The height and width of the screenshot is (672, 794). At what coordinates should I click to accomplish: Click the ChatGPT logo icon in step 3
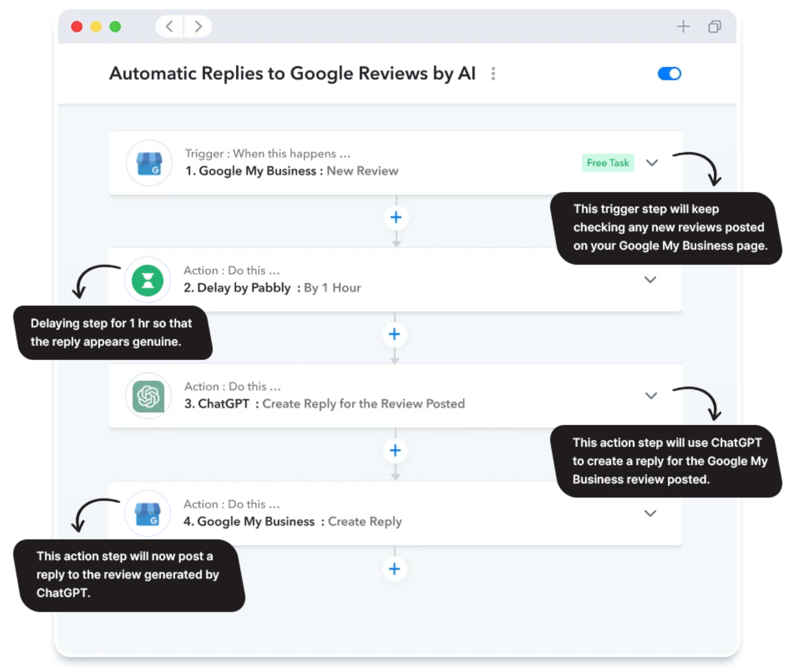click(x=148, y=397)
